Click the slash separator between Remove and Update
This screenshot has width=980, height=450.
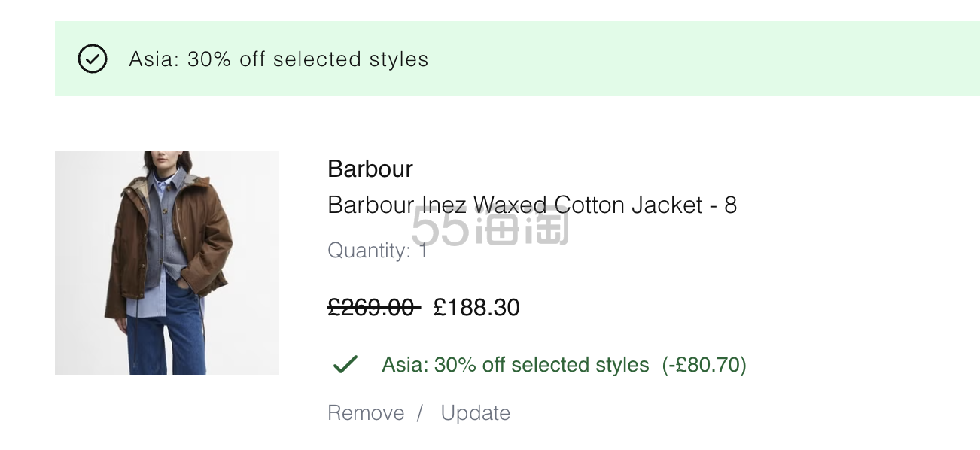pos(420,413)
